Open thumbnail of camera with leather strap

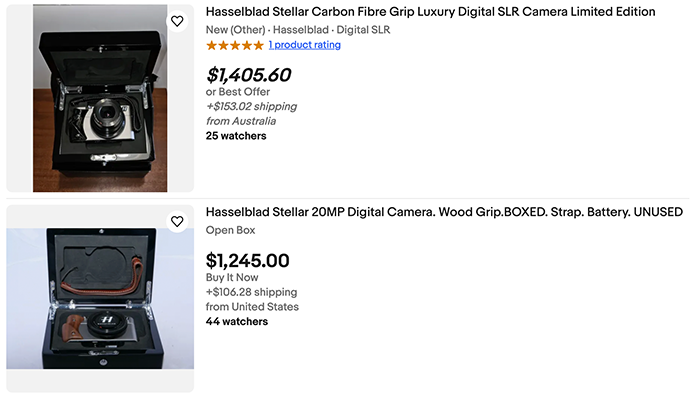click(100, 298)
